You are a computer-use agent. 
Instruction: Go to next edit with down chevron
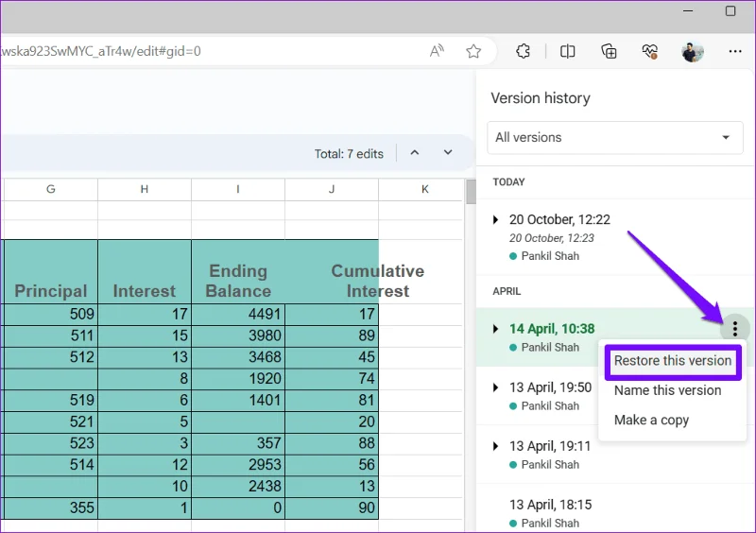[x=448, y=152]
